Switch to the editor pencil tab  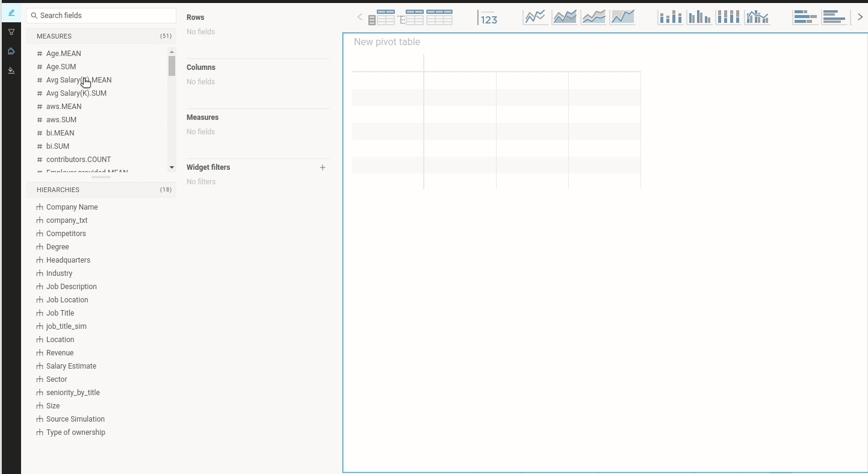click(11, 13)
